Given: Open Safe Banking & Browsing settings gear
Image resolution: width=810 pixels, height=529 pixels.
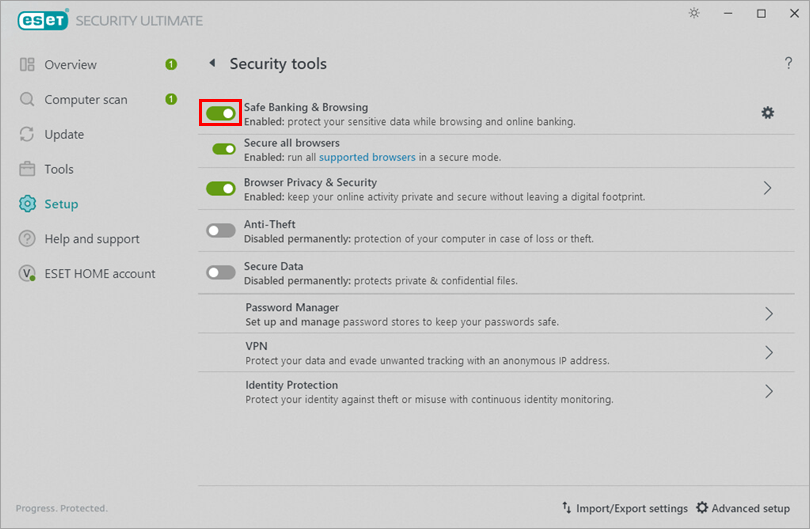Looking at the screenshot, I should [x=768, y=113].
